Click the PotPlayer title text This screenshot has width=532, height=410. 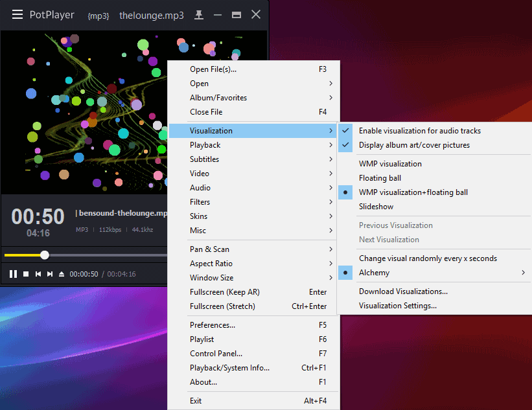[x=52, y=15]
